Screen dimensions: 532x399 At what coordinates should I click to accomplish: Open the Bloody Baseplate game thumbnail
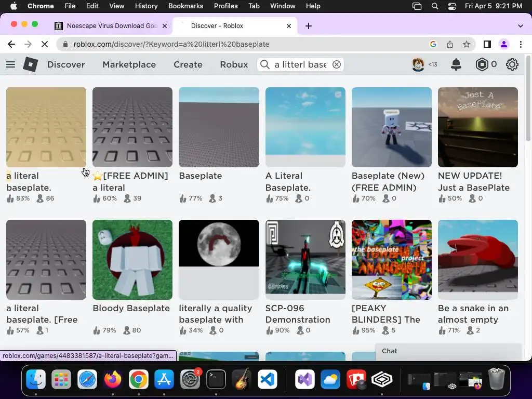point(132,260)
